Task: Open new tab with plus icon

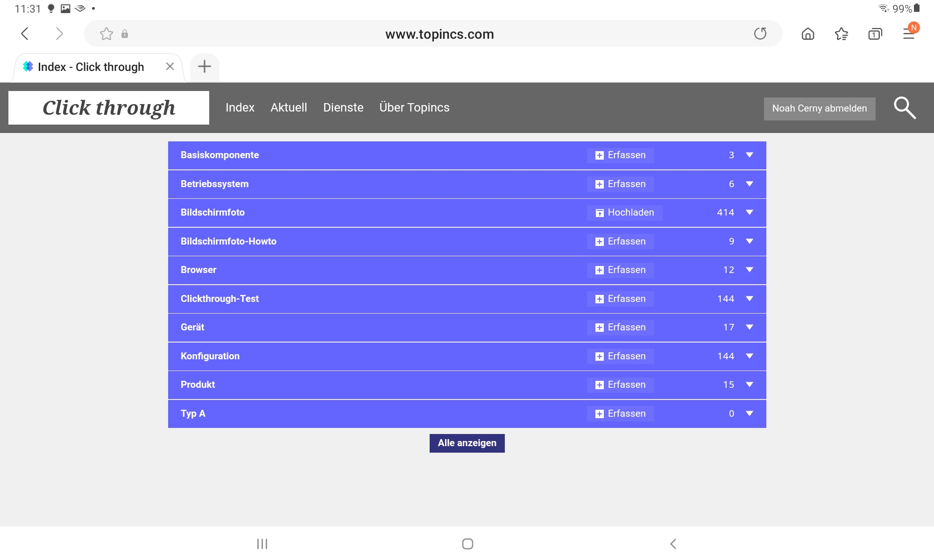Action: 205,67
